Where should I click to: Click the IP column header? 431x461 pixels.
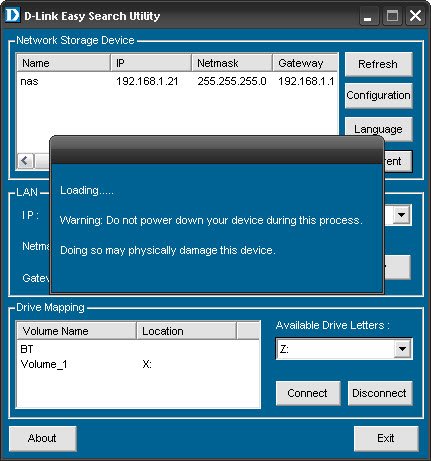tap(151, 63)
